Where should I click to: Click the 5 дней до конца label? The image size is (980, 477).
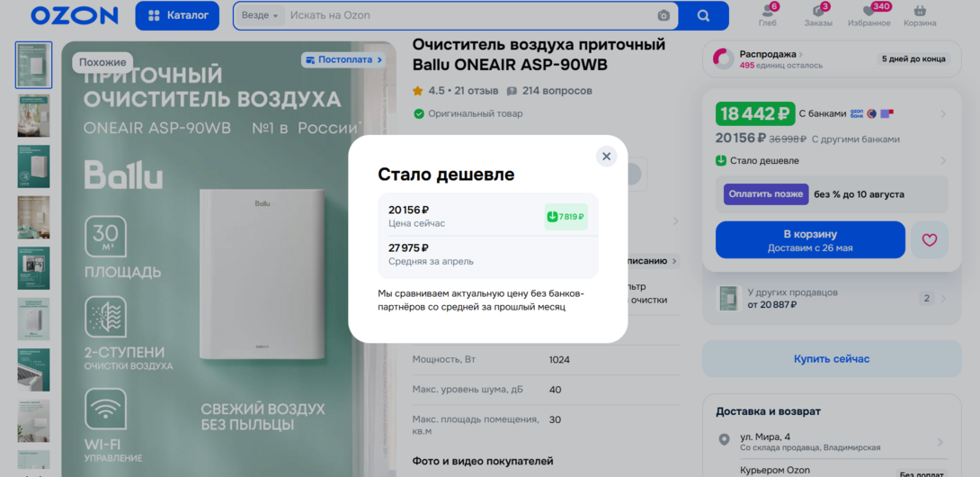click(913, 58)
